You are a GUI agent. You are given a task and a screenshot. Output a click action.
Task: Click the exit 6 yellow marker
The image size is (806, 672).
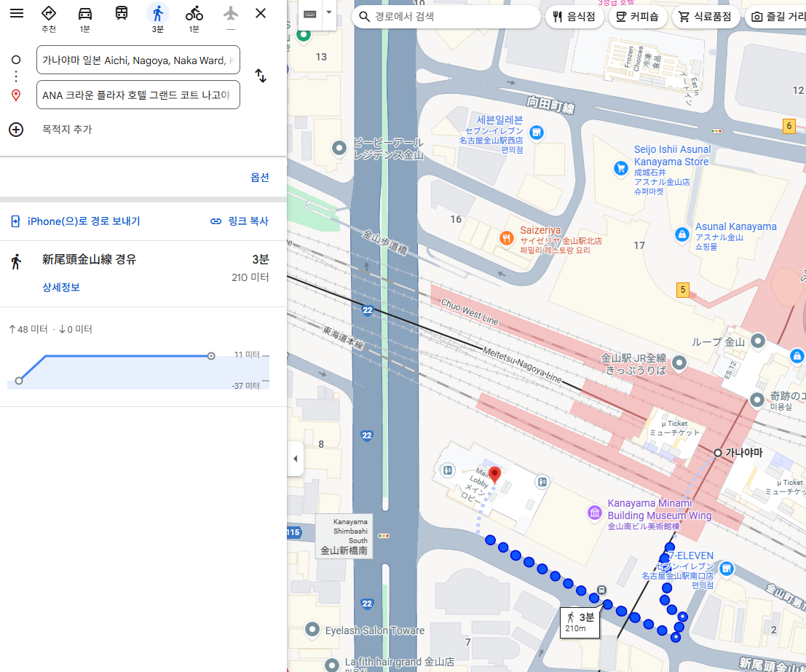pyautogui.click(x=789, y=126)
